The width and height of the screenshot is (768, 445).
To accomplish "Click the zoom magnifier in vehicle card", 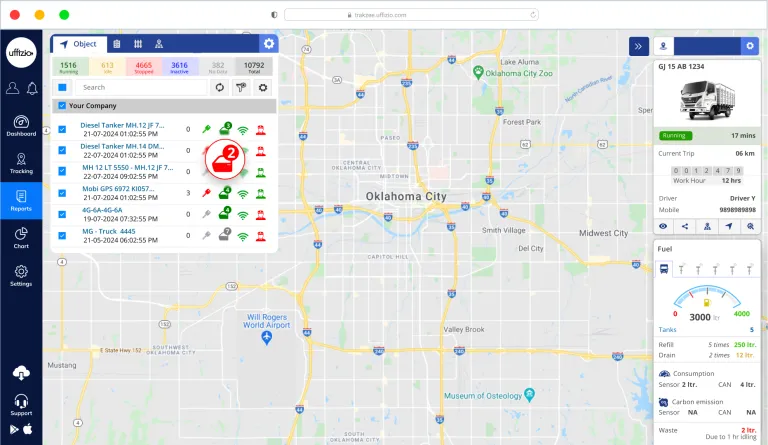I will tap(750, 227).
